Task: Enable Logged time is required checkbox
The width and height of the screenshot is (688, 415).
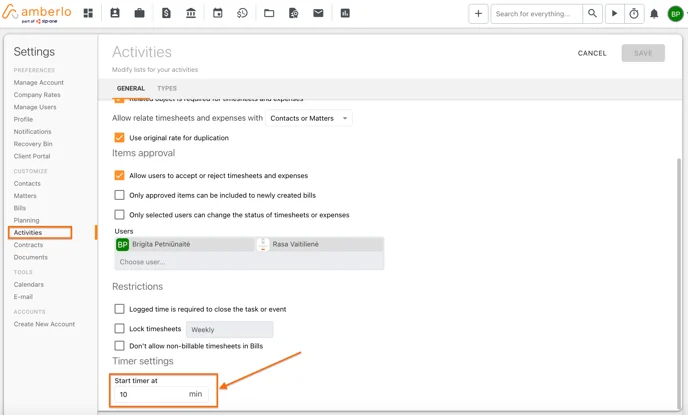Action: coord(119,309)
